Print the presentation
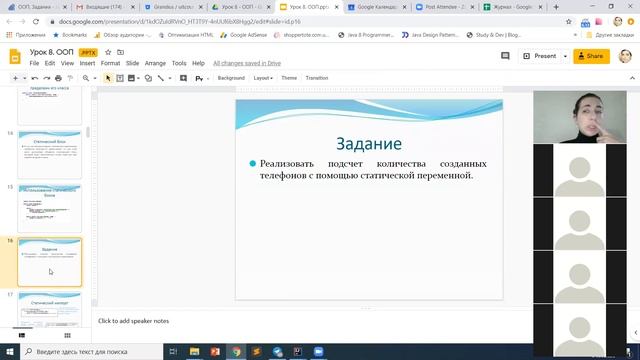The width and height of the screenshot is (640, 360). point(58,78)
